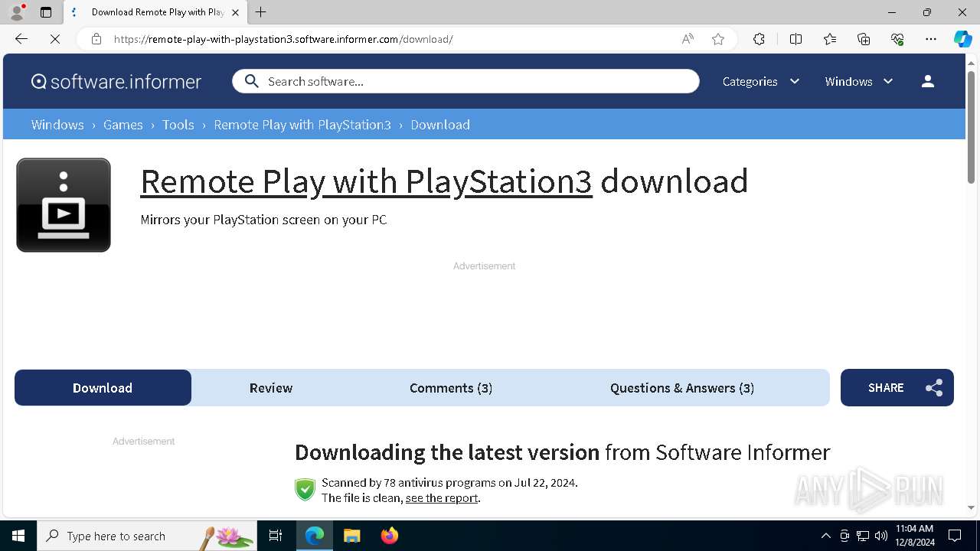This screenshot has width=980, height=551.
Task: Open the Windows Start menu
Action: pyautogui.click(x=18, y=536)
